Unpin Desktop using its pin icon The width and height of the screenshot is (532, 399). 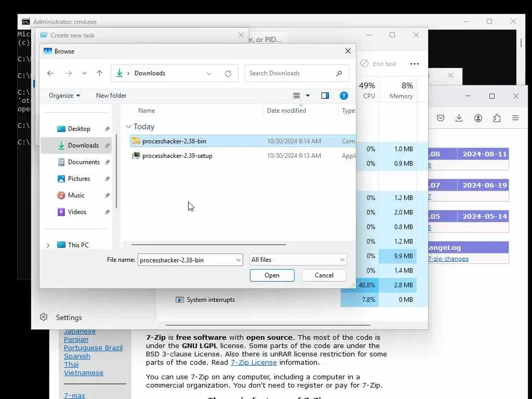click(x=107, y=129)
